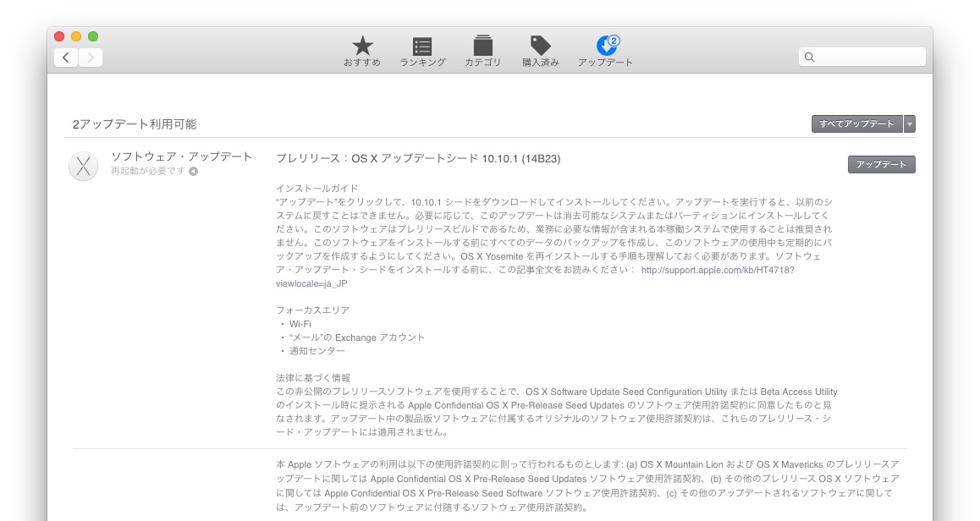Click the アップデート button for 10.10.1 seed
The width and height of the screenshot is (980, 521).
(x=881, y=164)
